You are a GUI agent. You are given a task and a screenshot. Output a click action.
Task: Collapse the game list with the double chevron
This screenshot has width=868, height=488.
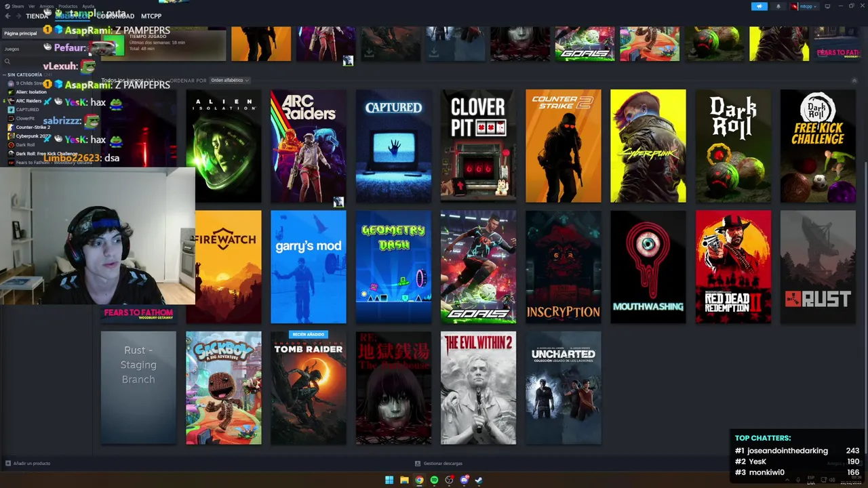(x=854, y=81)
